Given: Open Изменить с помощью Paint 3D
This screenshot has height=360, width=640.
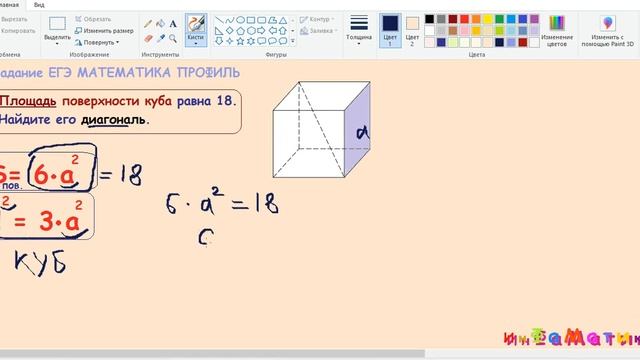Looking at the screenshot, I should [x=608, y=30].
